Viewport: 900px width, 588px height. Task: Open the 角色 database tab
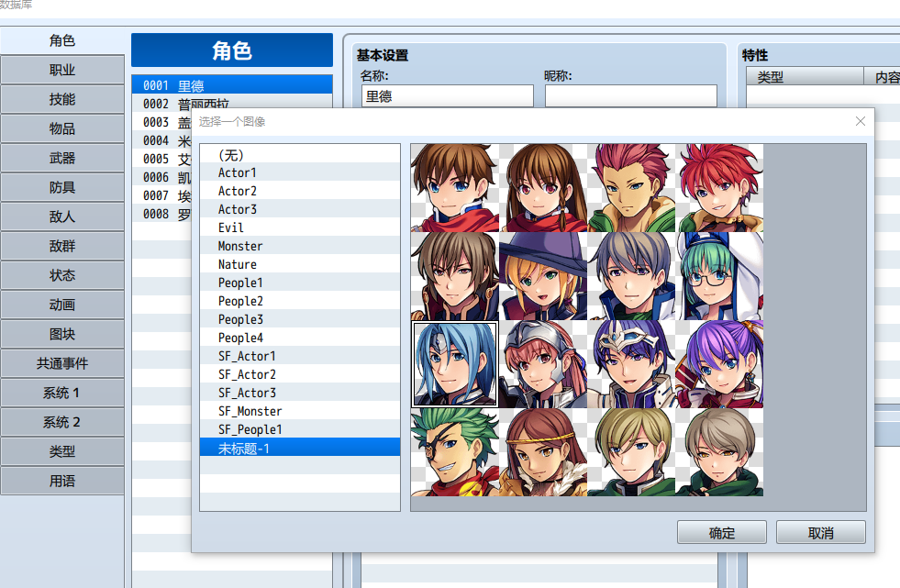[x=62, y=40]
